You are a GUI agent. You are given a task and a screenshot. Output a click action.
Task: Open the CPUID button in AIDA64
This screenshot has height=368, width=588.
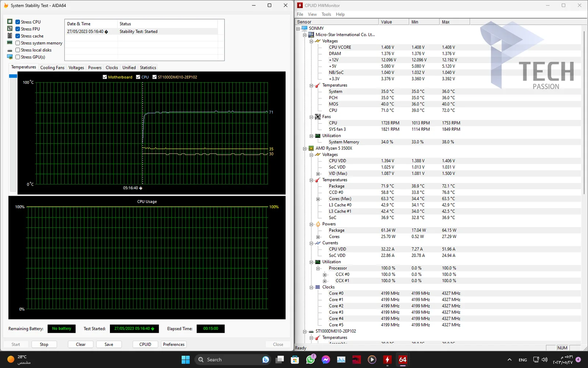pos(145,344)
